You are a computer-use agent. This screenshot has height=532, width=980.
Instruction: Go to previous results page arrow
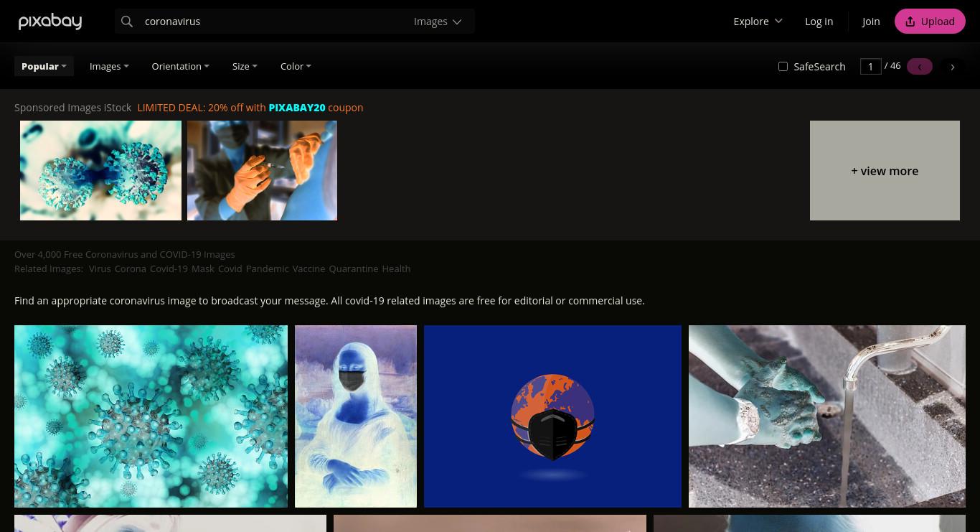(x=920, y=67)
